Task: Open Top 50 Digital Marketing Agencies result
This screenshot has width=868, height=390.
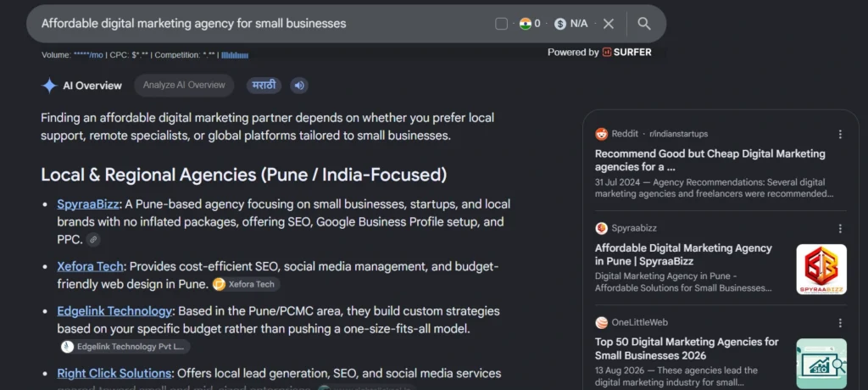Action: 687,348
